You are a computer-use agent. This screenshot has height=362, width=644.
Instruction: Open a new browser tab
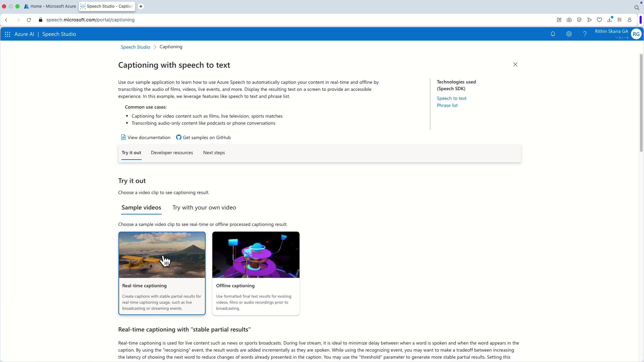(x=141, y=6)
